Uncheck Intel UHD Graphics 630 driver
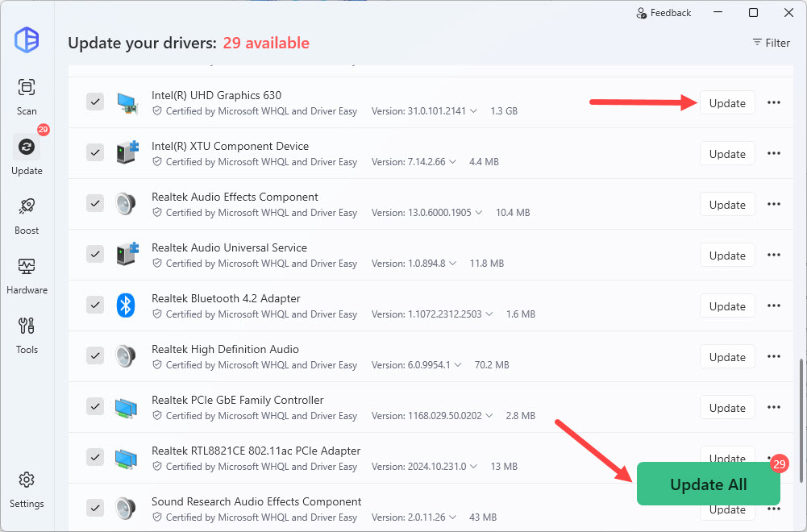This screenshot has height=532, width=807. [95, 102]
